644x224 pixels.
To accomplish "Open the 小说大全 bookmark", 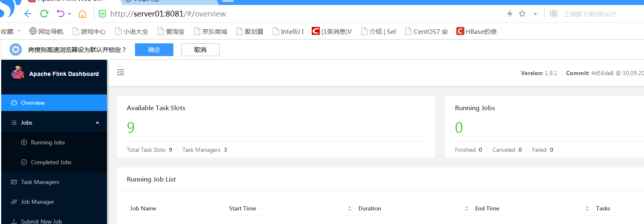I will click(x=132, y=31).
